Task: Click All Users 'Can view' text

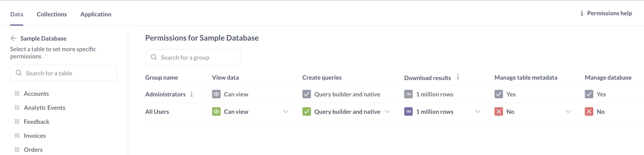Action: (236, 111)
